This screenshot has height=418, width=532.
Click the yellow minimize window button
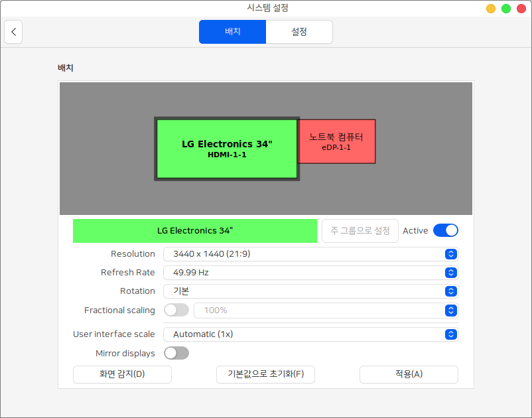(491, 9)
